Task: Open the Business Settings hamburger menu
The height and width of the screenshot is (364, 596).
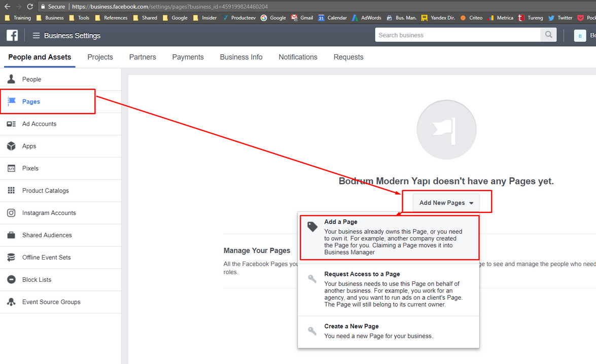Action: coord(36,35)
